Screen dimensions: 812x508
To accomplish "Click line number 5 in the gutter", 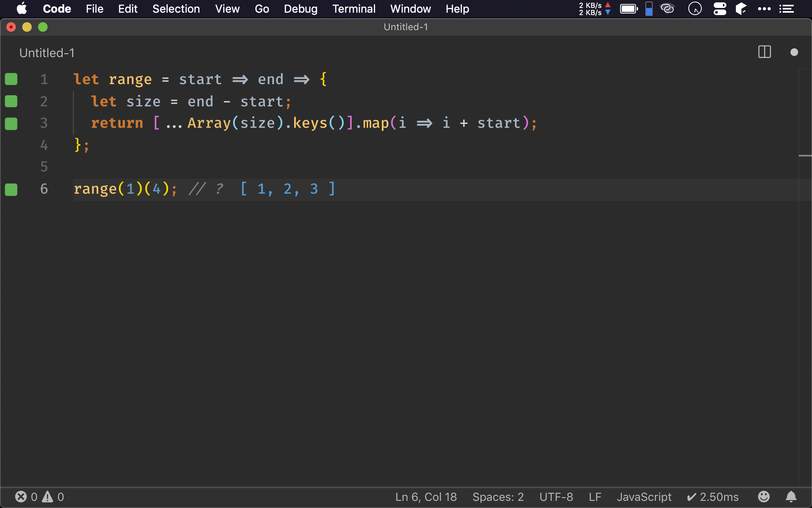I will coord(44,167).
